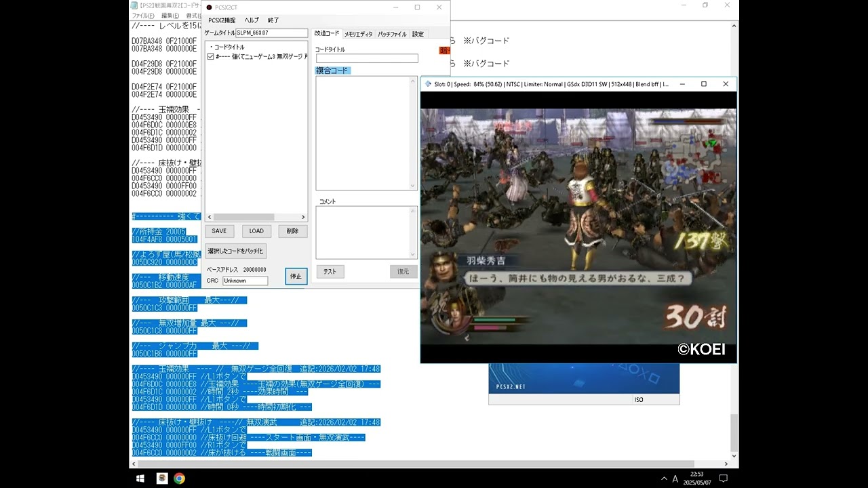This screenshot has height=488, width=868.
Task: Click the 削除 button
Action: 292,231
